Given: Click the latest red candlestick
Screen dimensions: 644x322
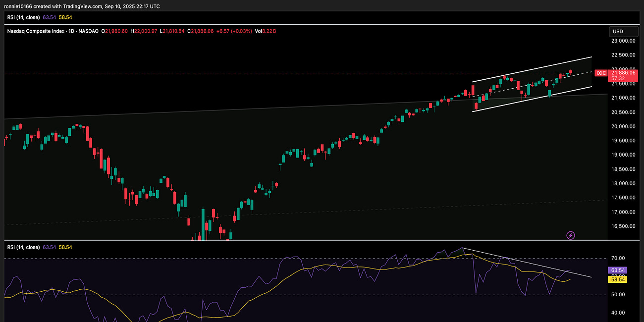Looking at the screenshot, I should coord(570,72).
